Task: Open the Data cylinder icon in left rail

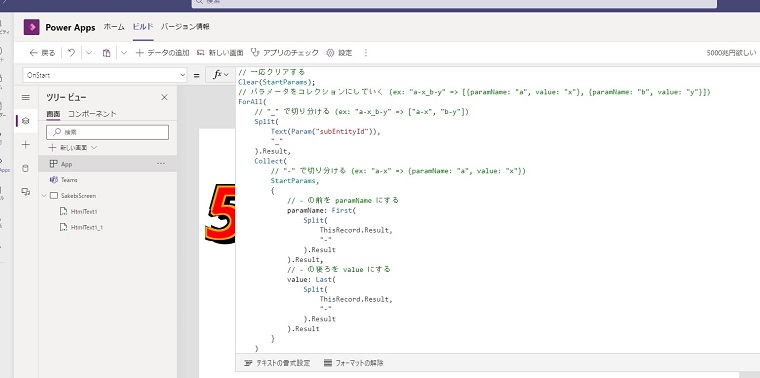Action: 26,168
